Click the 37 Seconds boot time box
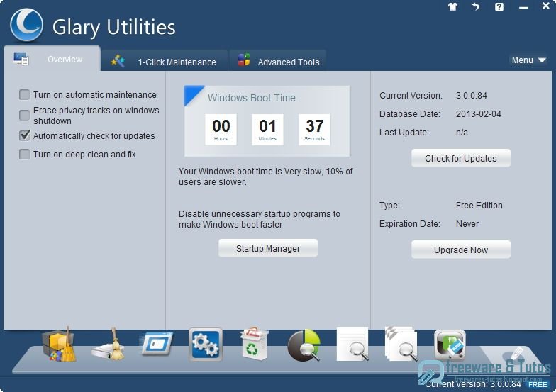The width and height of the screenshot is (556, 392). pyautogui.click(x=314, y=129)
